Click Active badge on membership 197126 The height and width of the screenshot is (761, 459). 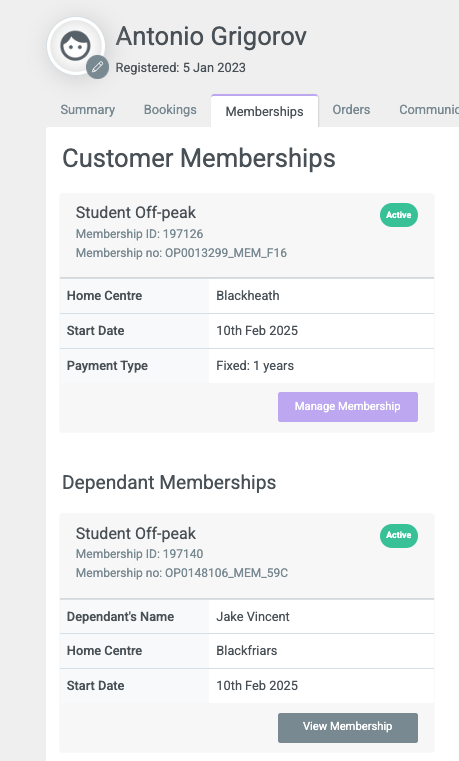point(399,215)
